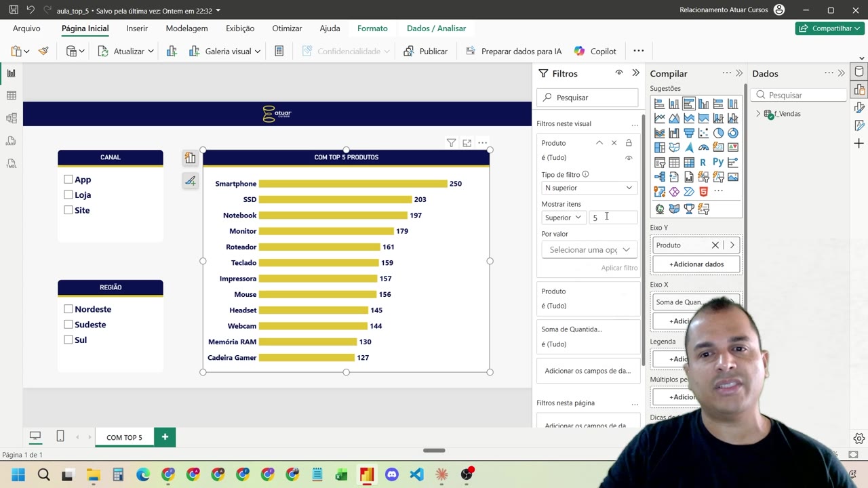Image resolution: width=868 pixels, height=488 pixels.
Task: Expand the f_Vendas table in Dados
Action: click(758, 114)
